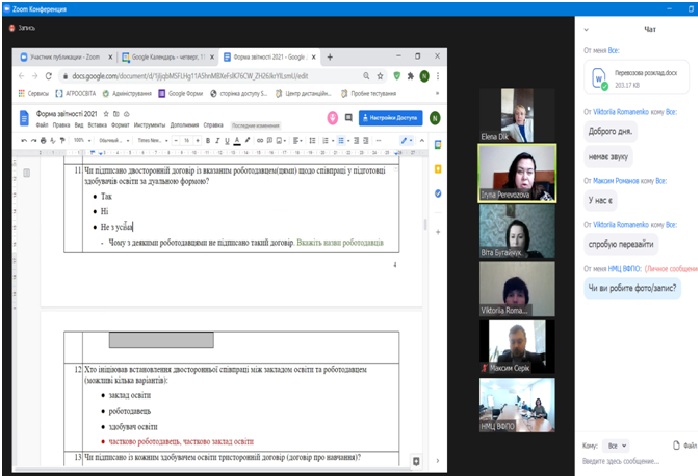This screenshot has height=476, width=698.
Task: Open the Вставка menu
Action: coord(95,125)
